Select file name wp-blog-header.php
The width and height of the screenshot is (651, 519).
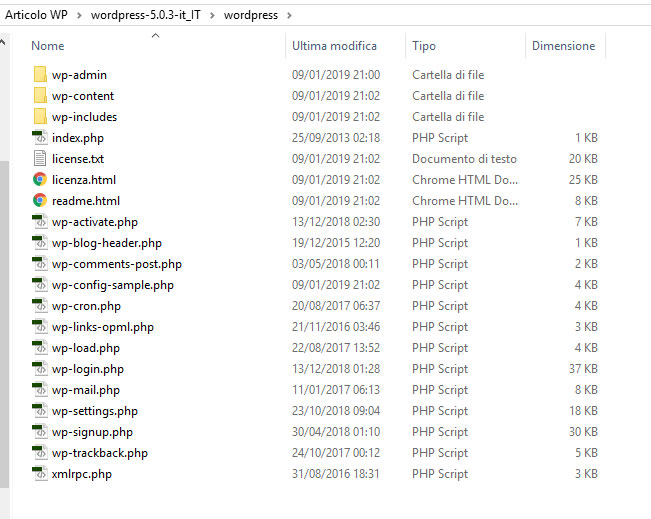pos(107,243)
